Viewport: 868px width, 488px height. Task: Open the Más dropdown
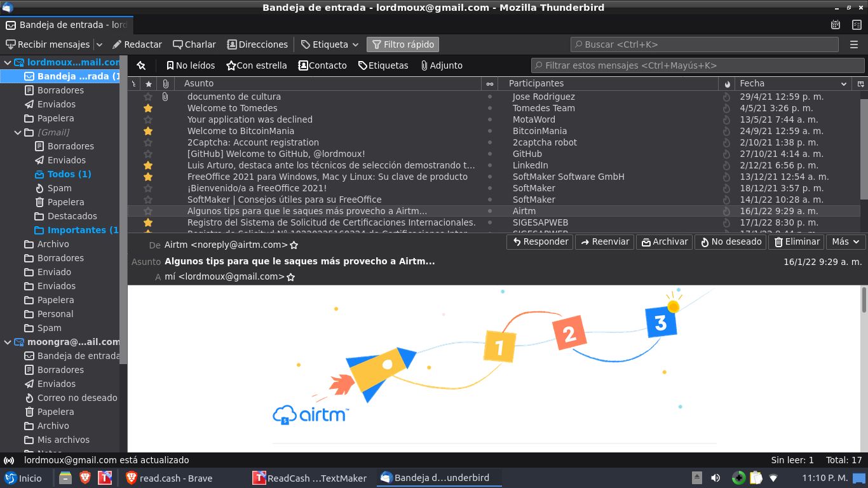click(x=845, y=241)
